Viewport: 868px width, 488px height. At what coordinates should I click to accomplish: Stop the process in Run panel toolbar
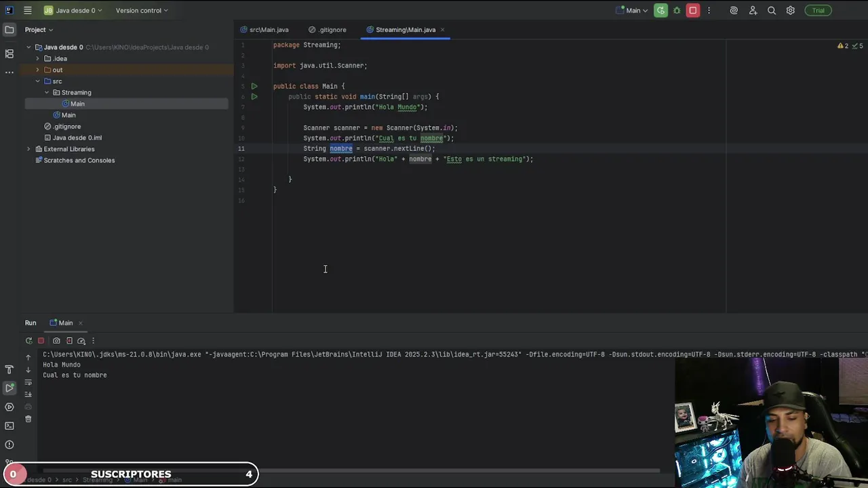tap(41, 341)
